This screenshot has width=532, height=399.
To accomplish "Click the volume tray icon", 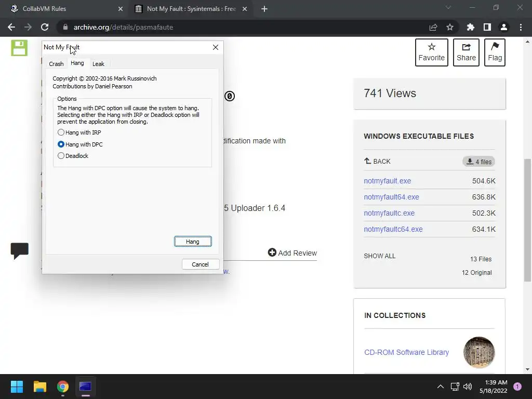I will coord(468,387).
